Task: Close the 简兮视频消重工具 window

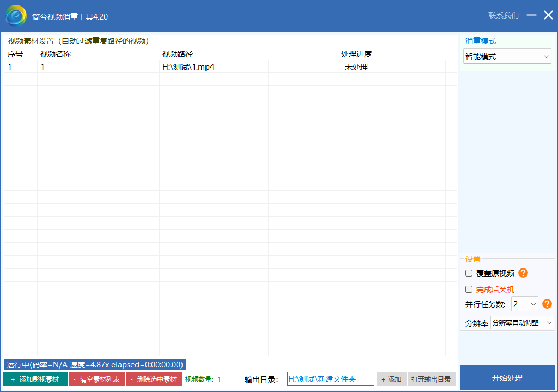Action: pos(548,15)
